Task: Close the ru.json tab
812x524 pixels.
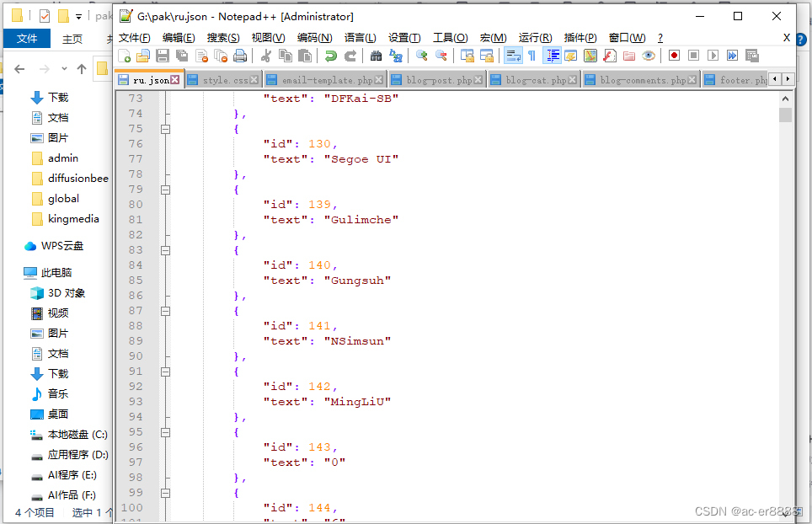Action: click(x=175, y=80)
